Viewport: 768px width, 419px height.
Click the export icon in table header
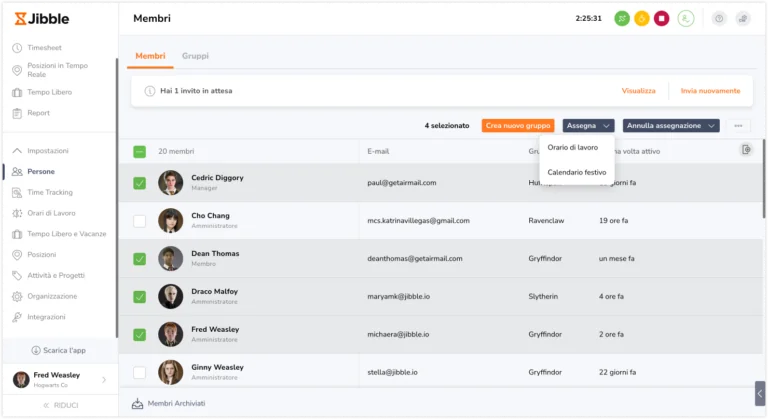pyautogui.click(x=746, y=149)
